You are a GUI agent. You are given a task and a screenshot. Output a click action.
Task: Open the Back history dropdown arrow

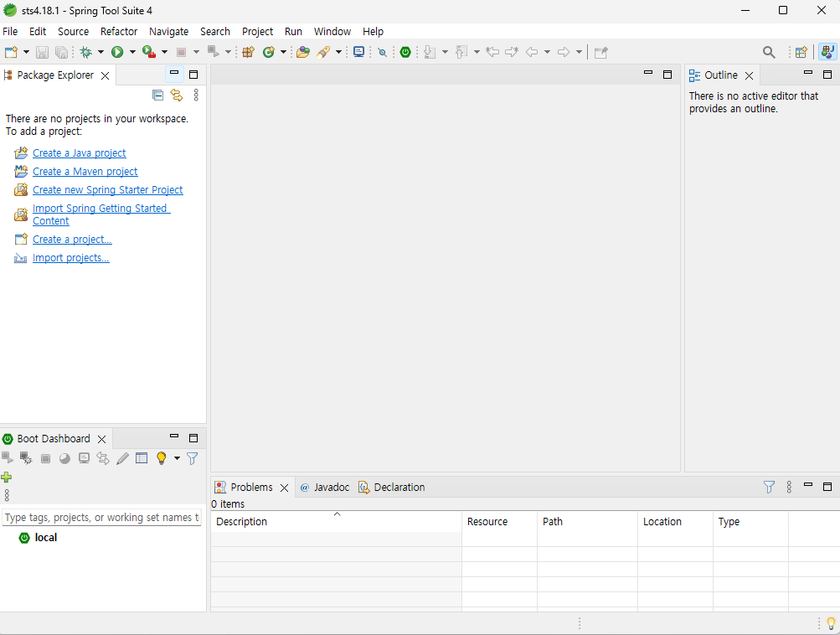547,52
